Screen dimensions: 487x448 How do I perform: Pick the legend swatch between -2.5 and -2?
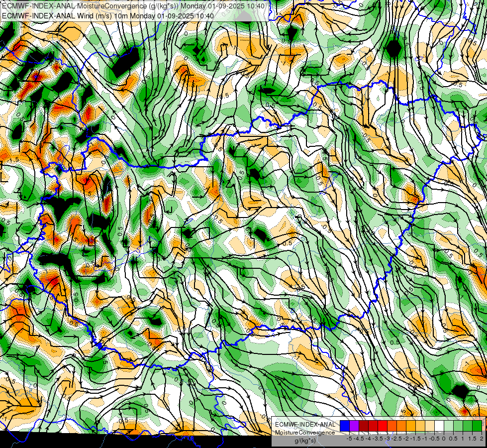(x=401, y=426)
